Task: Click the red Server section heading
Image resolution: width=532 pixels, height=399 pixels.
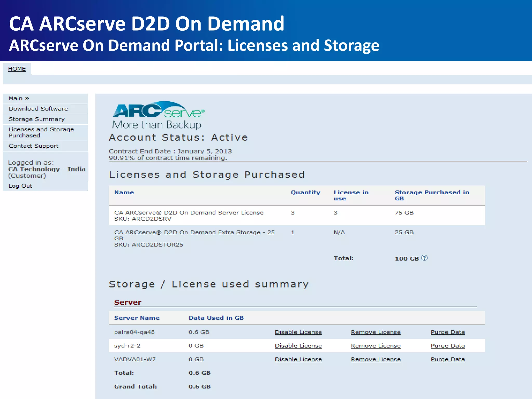Action: (128, 302)
